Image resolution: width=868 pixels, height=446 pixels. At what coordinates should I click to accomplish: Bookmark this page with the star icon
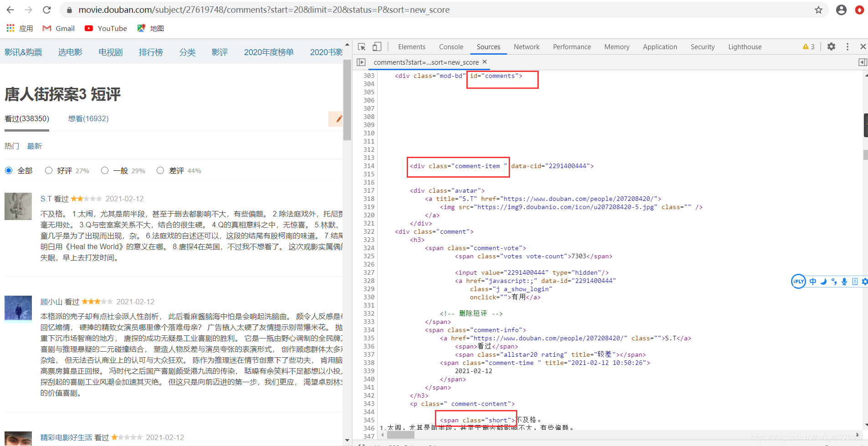(x=818, y=10)
